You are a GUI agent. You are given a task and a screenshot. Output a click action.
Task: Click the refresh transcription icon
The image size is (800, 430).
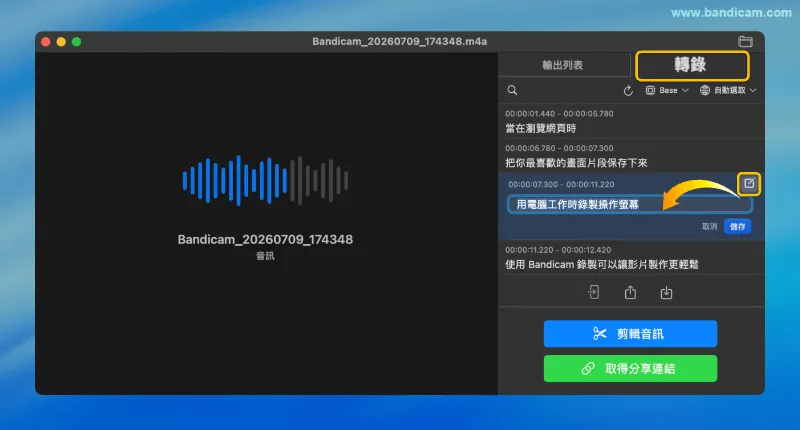[x=628, y=91]
